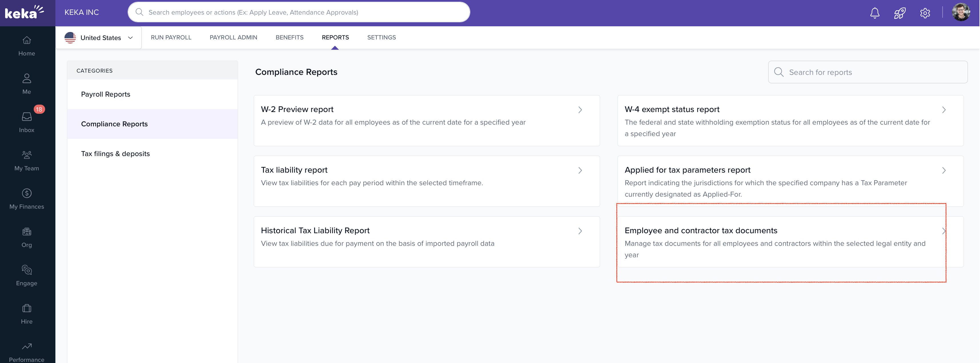Click the notifications bell icon
The height and width of the screenshot is (363, 980).
point(875,13)
